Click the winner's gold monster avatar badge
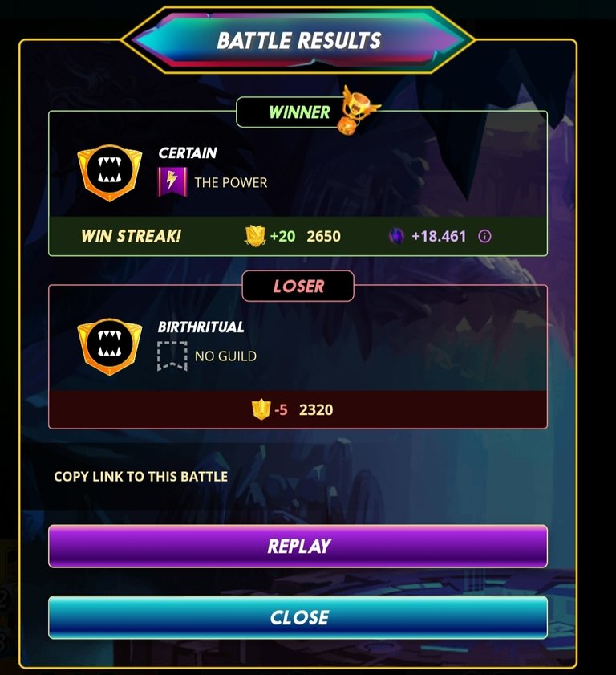616x675 pixels. point(109,173)
